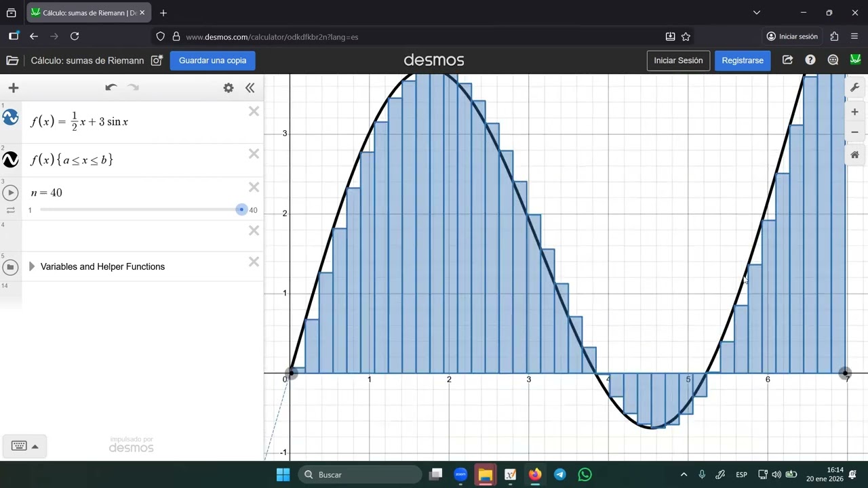868x488 pixels.
Task: Delete the f(x) = ½x + 3 sin x expression
Action: tap(254, 111)
